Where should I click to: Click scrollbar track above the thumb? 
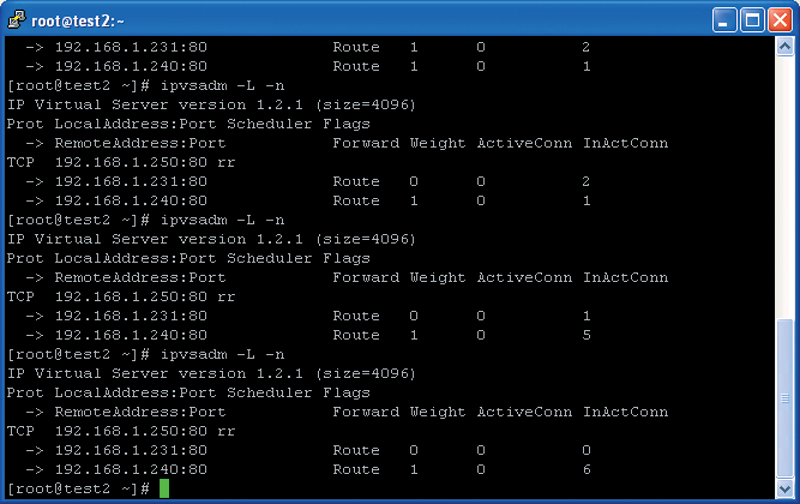[784, 187]
